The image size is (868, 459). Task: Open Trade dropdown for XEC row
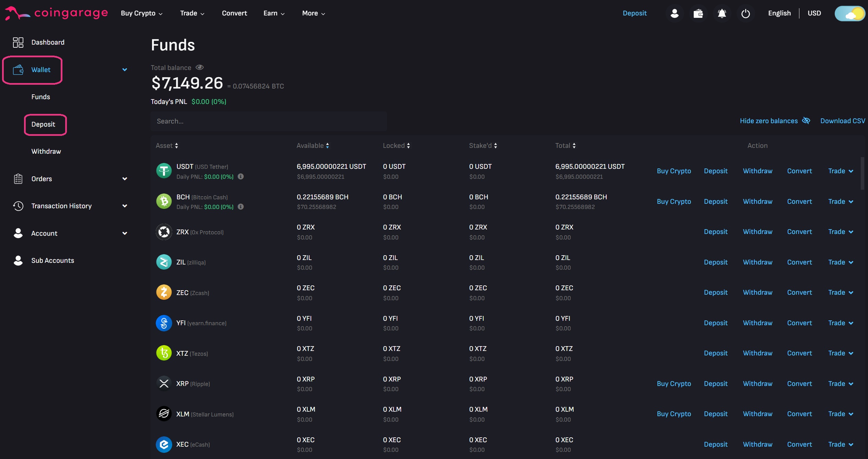tap(841, 444)
